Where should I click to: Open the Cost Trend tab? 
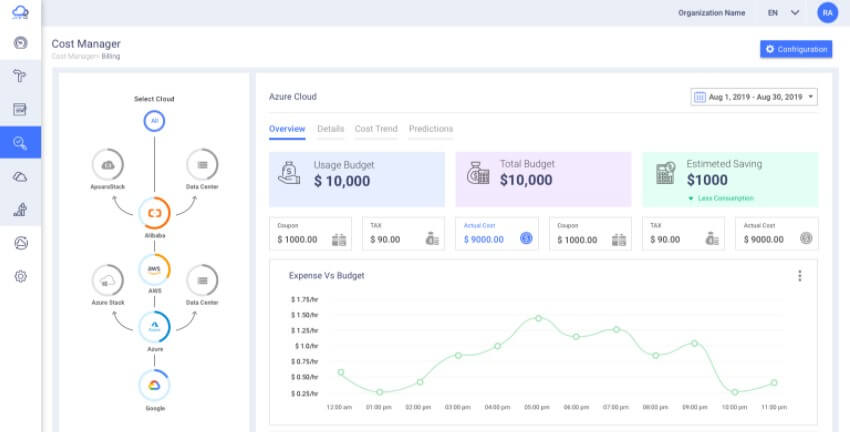376,129
